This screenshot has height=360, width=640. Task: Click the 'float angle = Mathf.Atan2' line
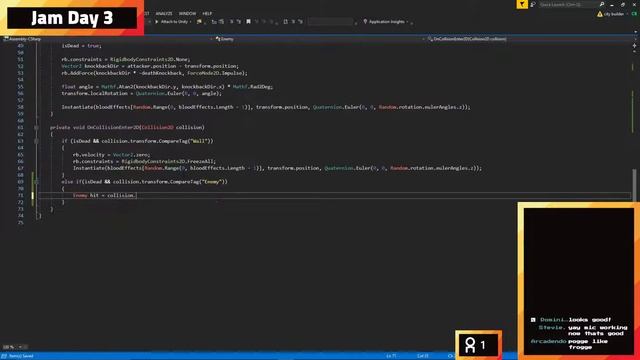[x=167, y=87]
